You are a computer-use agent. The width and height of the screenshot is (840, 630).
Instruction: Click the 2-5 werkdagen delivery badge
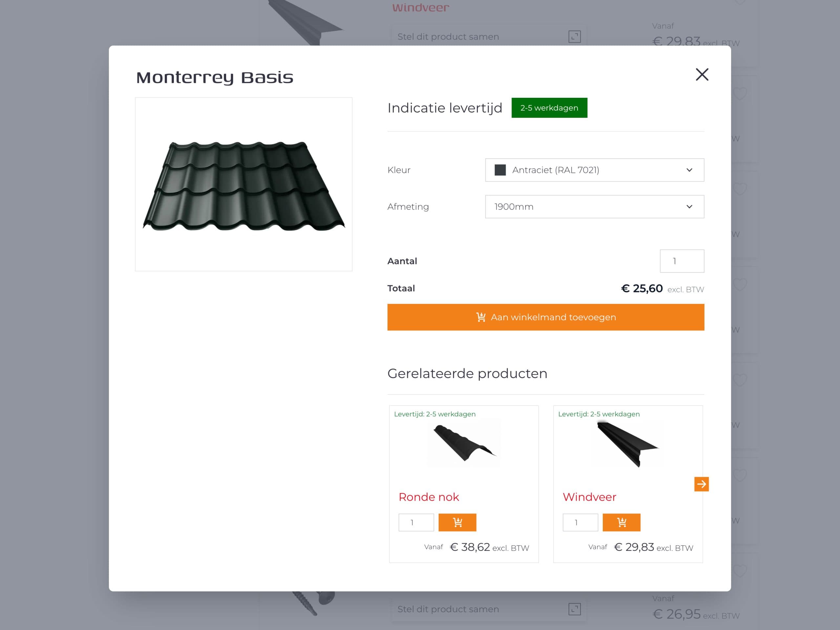(549, 108)
